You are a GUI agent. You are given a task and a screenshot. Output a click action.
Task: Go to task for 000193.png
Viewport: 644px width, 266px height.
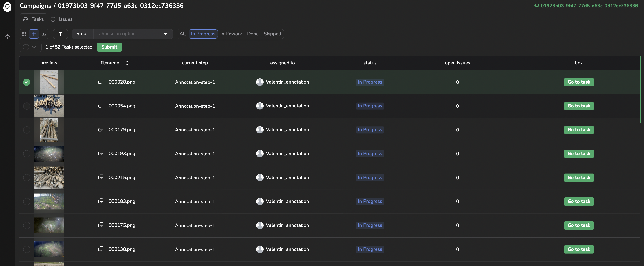click(579, 154)
